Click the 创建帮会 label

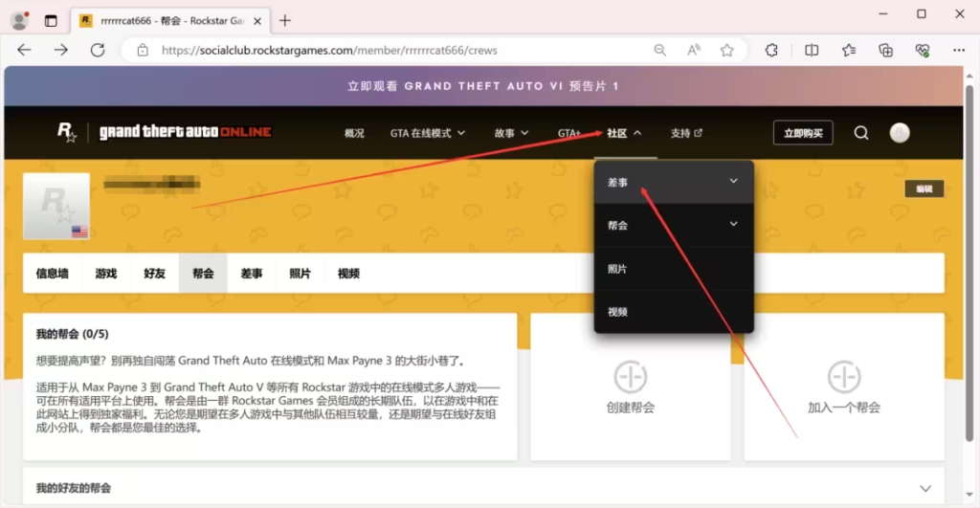[x=630, y=408]
